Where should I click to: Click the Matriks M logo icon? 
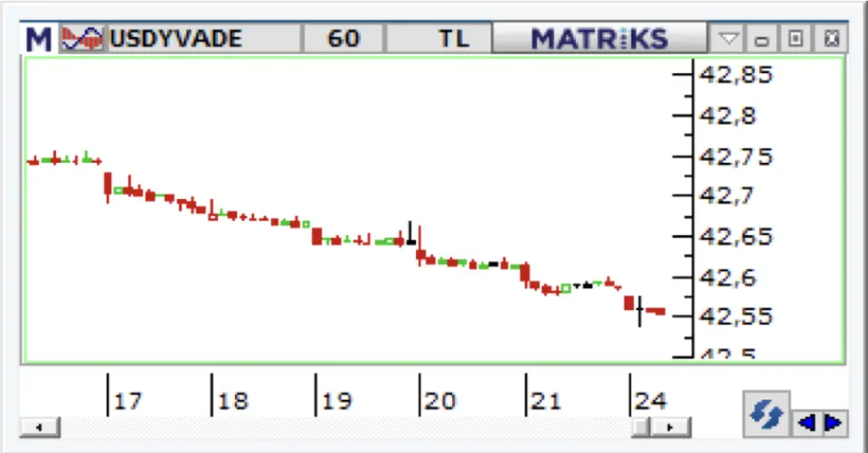coord(39,39)
